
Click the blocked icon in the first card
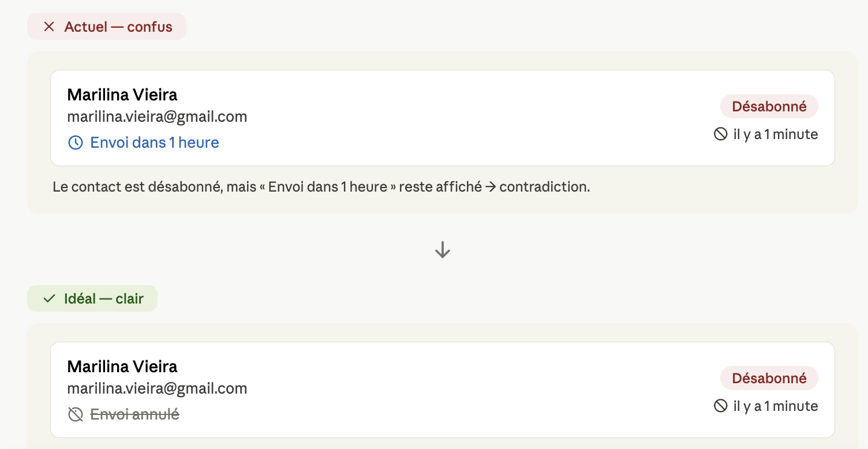[721, 134]
